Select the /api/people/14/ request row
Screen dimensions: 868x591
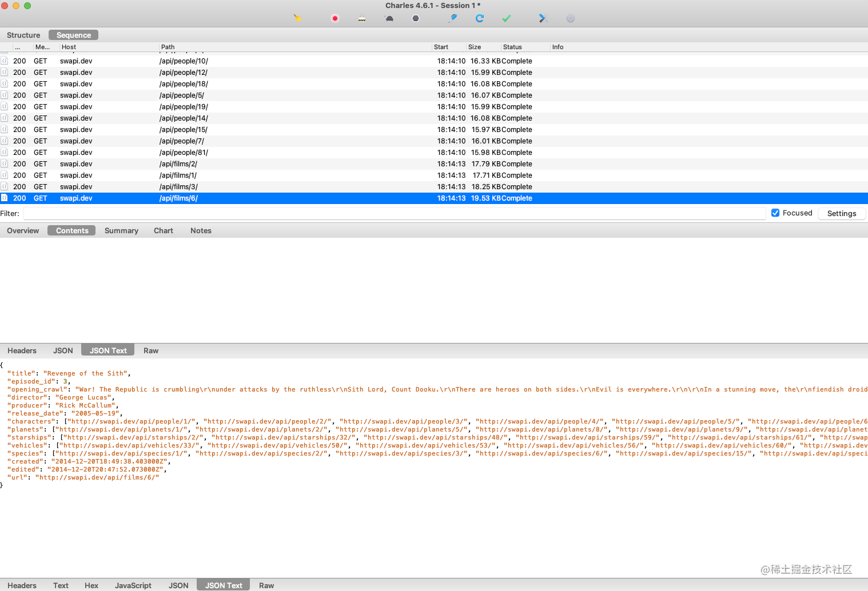[434, 118]
